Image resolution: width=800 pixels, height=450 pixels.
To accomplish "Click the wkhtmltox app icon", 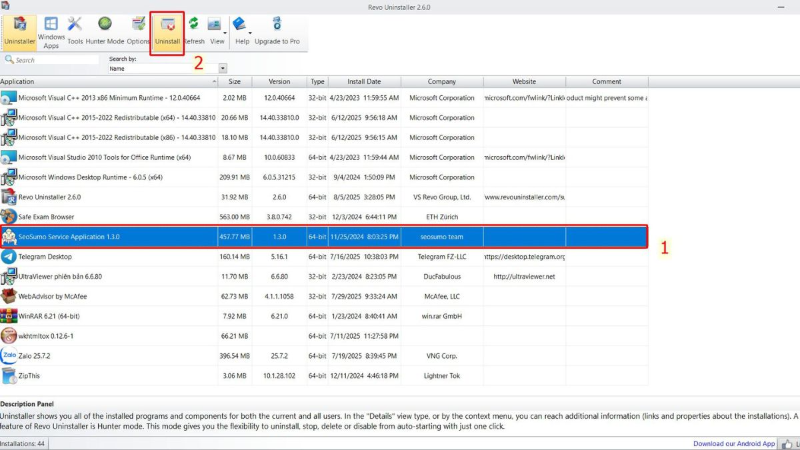I will [9, 336].
